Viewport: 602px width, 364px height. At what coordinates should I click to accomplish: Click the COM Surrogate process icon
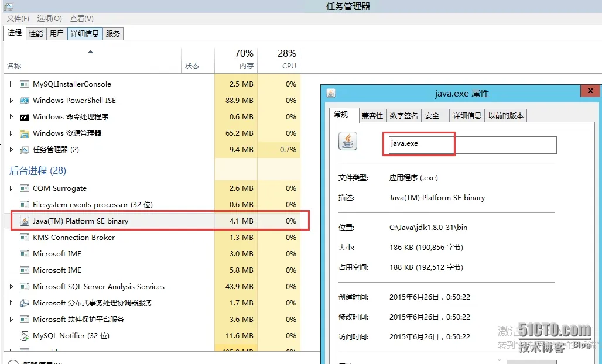point(25,188)
